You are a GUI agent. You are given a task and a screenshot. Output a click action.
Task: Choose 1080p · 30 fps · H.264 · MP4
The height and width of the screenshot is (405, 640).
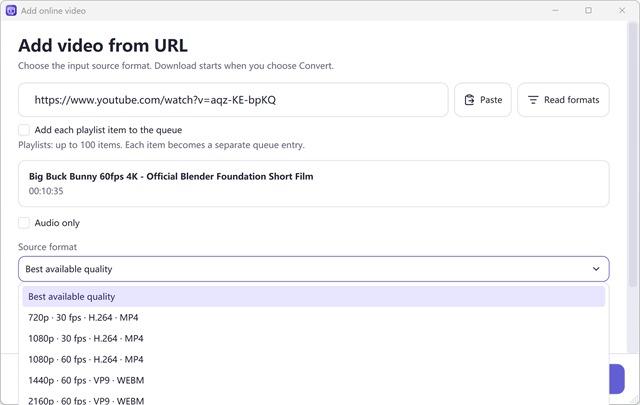313,338
